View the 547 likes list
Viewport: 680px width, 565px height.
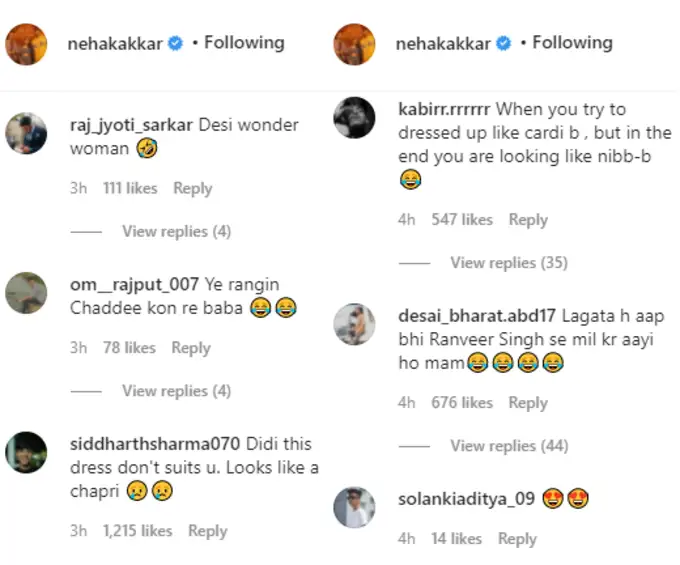[x=462, y=220]
